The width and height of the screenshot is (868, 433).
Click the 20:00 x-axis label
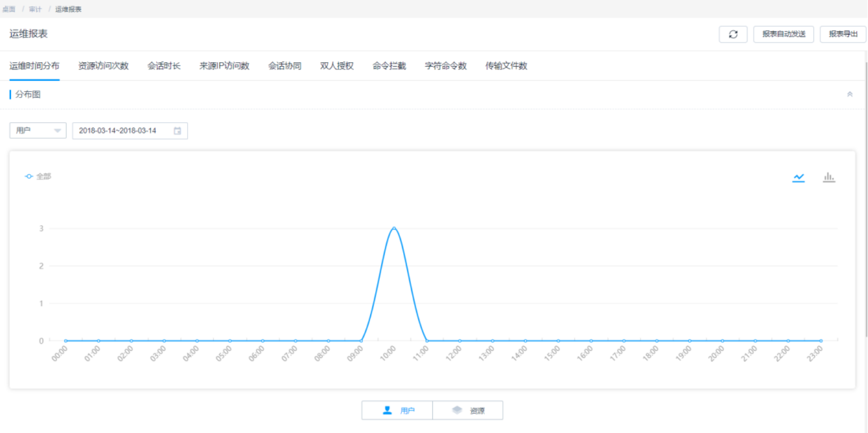716,353
